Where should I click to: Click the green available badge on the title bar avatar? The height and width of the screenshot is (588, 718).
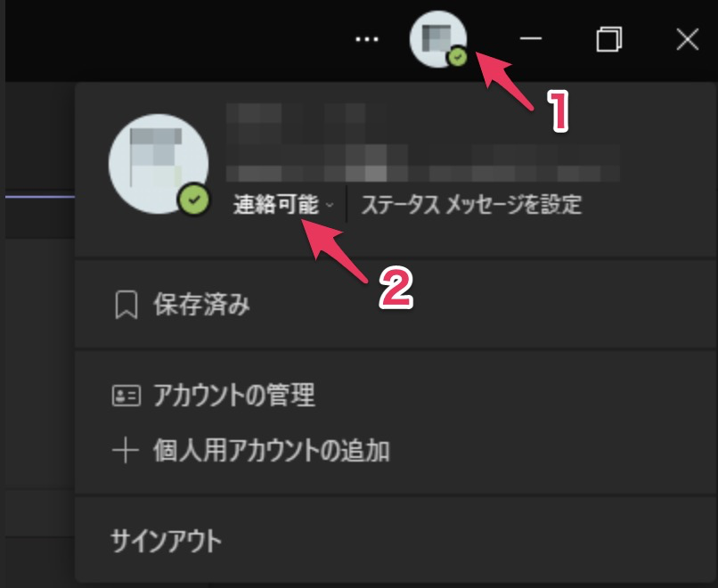[457, 57]
